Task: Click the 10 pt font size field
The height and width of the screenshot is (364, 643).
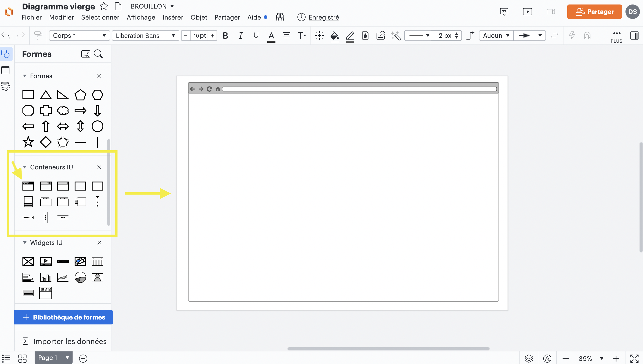Action: pos(199,36)
